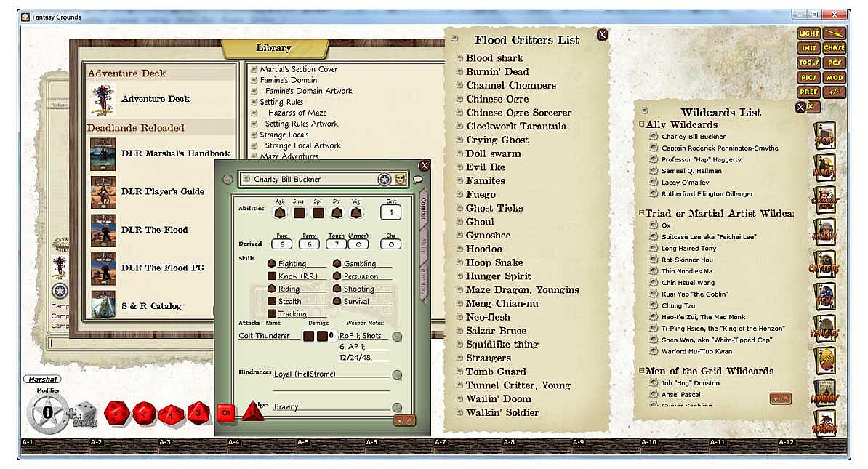Click the wildcard star icon on character sheet
Image resolution: width=868 pixels, height=469 pixels.
coord(384,180)
